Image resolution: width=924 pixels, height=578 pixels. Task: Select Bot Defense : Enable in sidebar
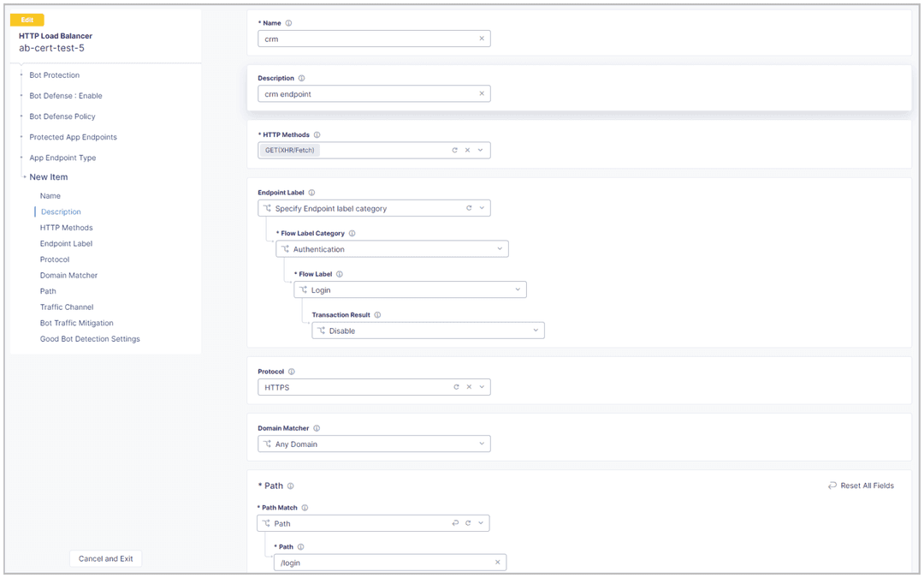65,96
